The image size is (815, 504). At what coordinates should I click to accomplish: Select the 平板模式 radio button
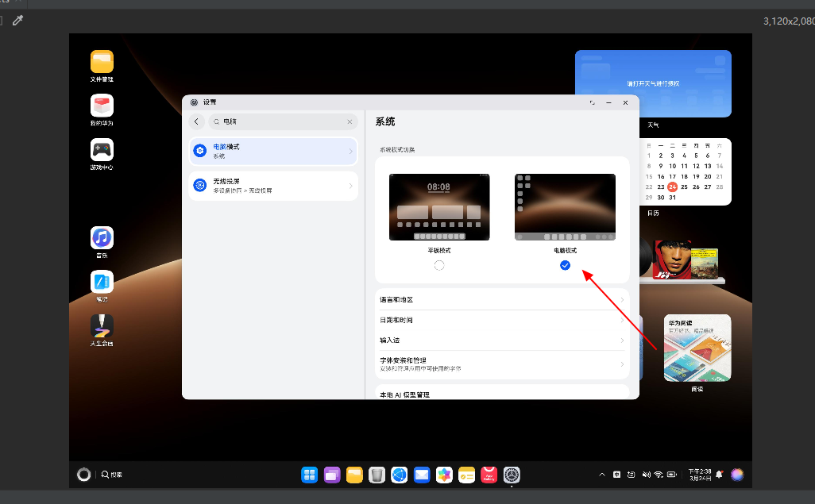439,266
